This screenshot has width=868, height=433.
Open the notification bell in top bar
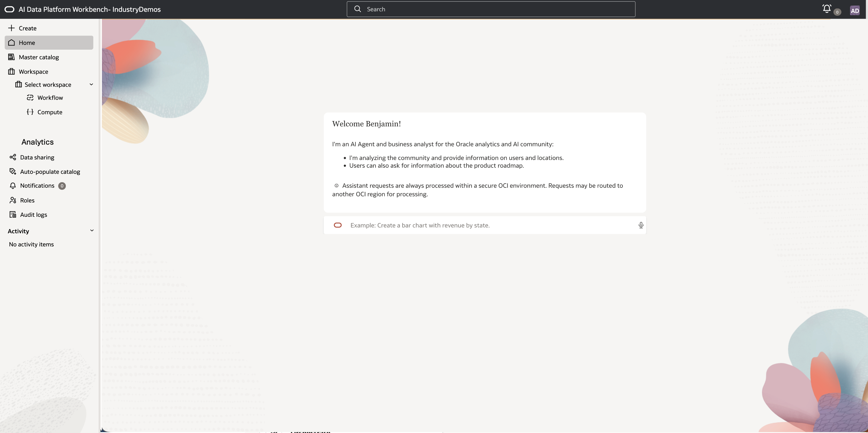[827, 9]
